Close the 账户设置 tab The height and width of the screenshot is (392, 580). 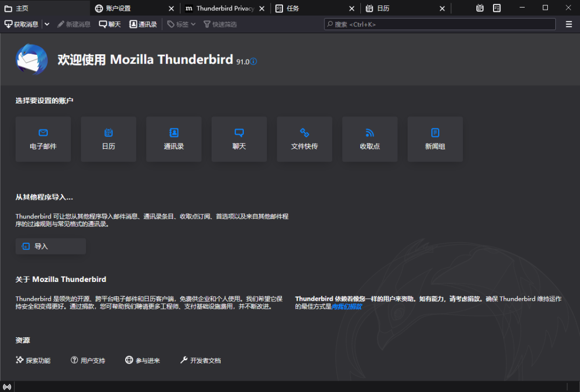[171, 9]
